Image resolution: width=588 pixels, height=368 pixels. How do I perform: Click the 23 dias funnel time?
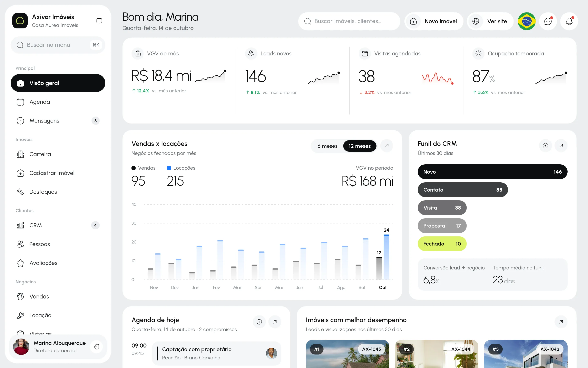pyautogui.click(x=503, y=280)
